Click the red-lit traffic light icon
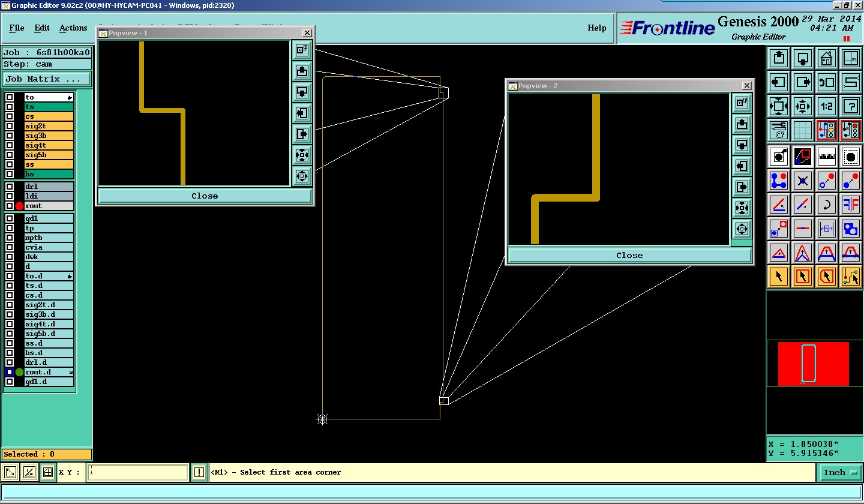This screenshot has width=864, height=504. click(x=851, y=130)
